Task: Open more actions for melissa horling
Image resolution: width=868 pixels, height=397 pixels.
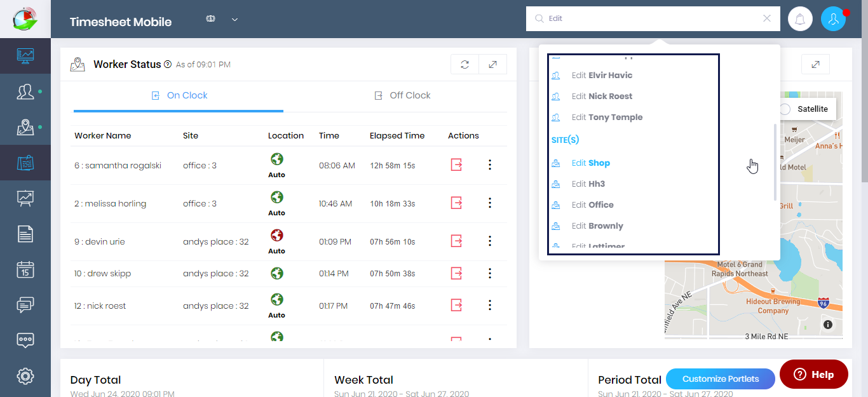Action: point(490,203)
